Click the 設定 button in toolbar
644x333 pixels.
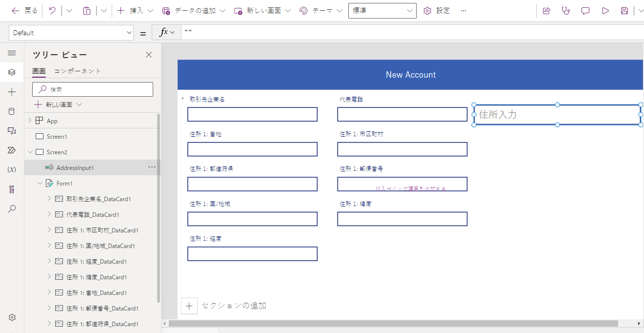click(437, 11)
